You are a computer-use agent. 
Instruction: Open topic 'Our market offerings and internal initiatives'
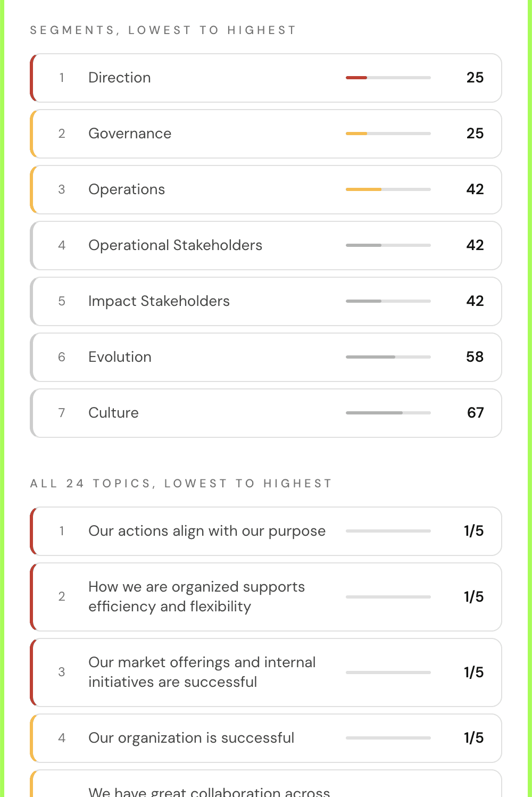pyautogui.click(x=266, y=673)
